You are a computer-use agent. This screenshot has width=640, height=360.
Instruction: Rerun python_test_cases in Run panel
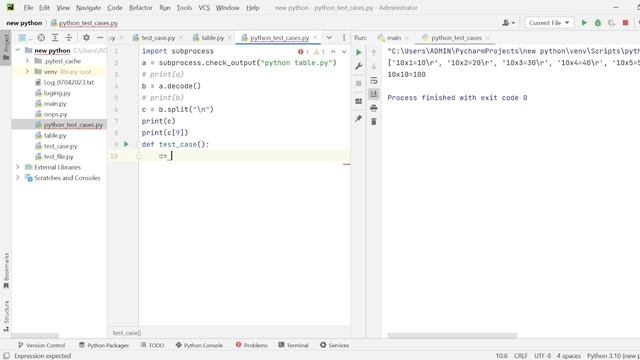(359, 52)
